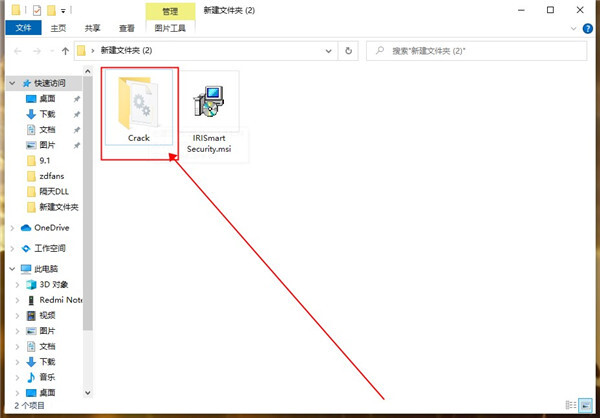
Task: Collapse the 此电脑 node
Action: point(12,269)
